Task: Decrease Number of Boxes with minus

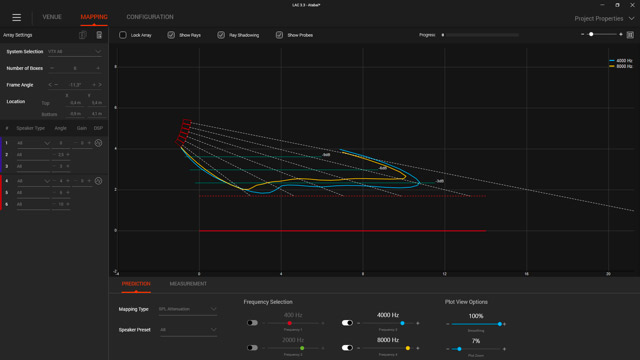Action: point(52,68)
